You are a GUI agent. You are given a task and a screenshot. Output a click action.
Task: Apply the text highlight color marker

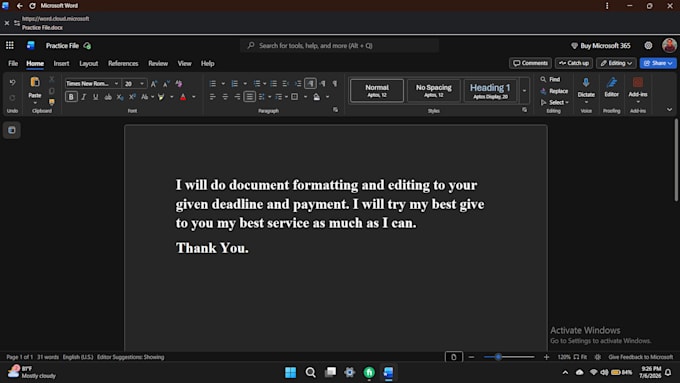point(161,97)
